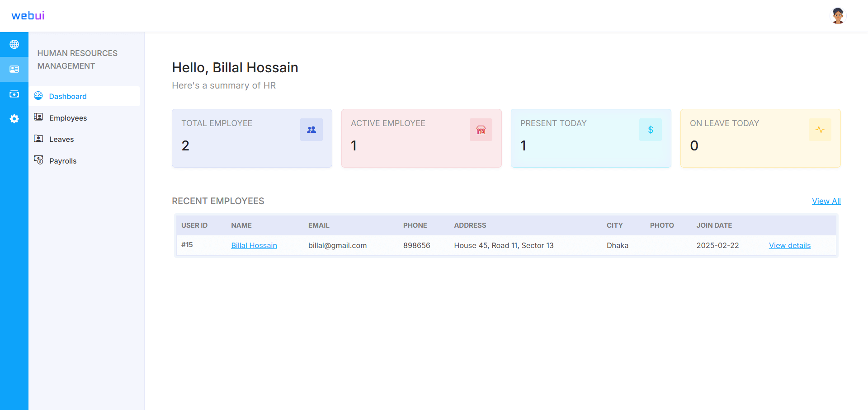Open the money/cash icon in the sidebar

(14, 94)
